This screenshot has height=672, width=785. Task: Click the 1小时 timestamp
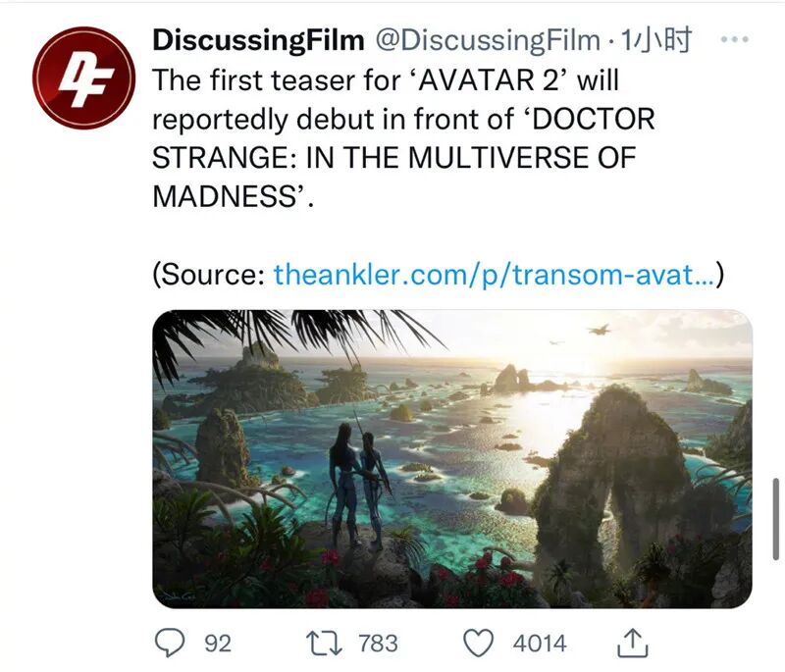pyautogui.click(x=655, y=40)
